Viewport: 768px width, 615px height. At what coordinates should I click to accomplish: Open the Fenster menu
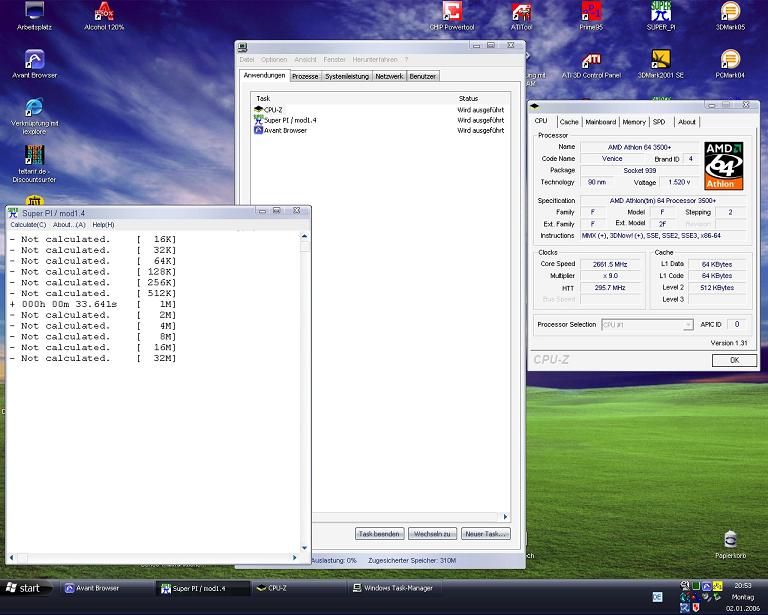point(335,59)
